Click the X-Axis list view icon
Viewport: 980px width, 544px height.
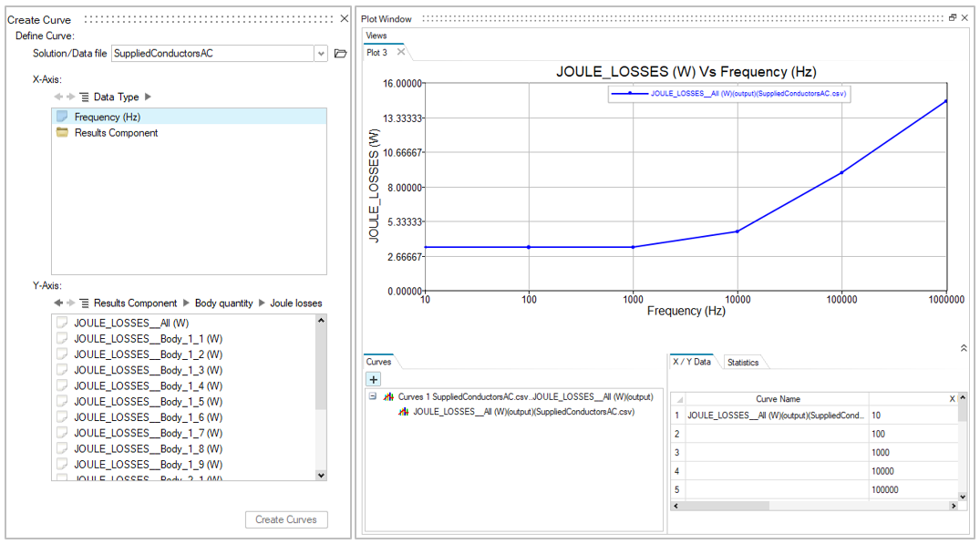[84, 97]
